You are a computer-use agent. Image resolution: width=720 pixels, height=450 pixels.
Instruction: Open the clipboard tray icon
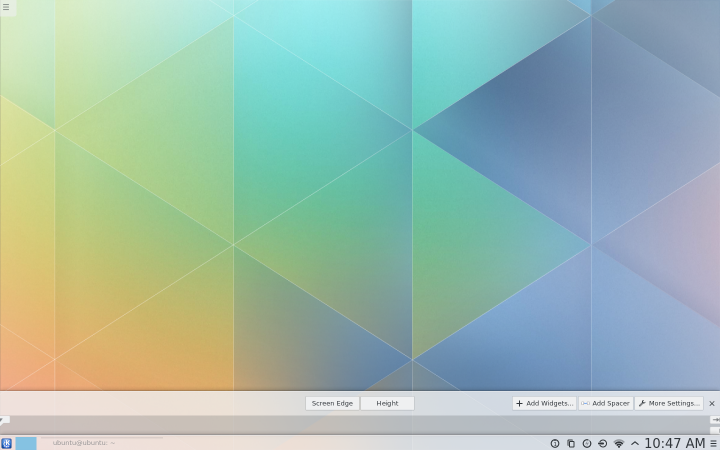(x=571, y=443)
